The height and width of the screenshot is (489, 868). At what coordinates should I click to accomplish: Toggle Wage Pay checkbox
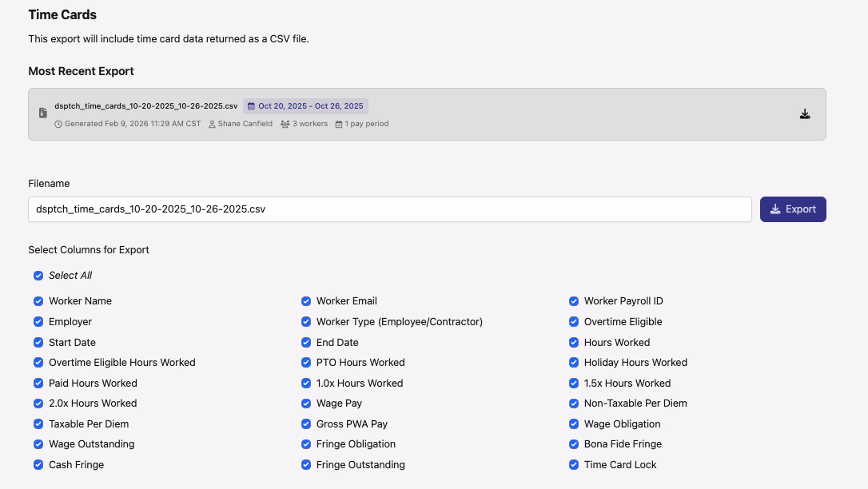(x=306, y=404)
